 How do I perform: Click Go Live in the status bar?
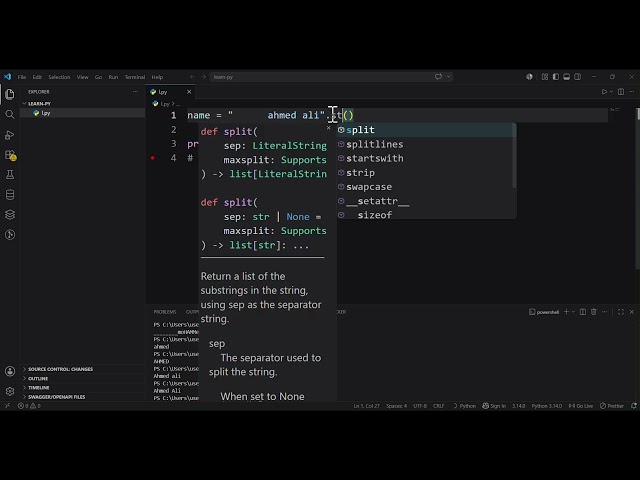[580, 406]
